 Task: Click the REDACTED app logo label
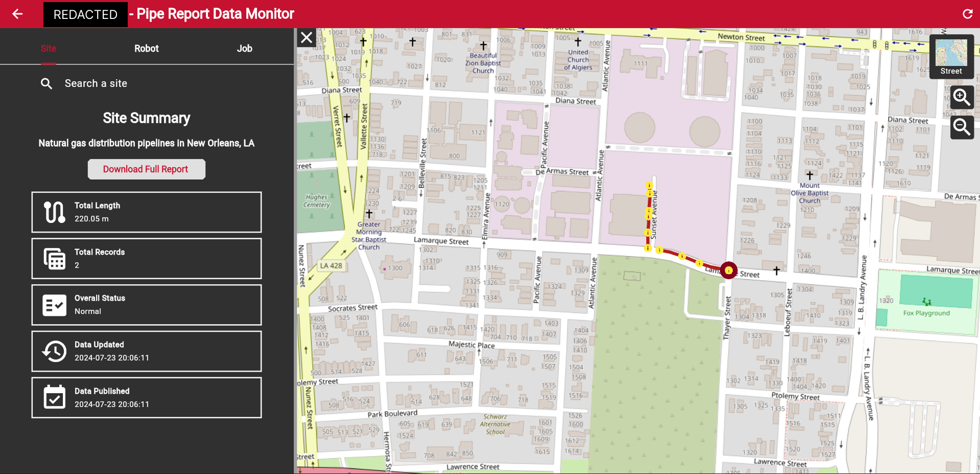[85, 14]
